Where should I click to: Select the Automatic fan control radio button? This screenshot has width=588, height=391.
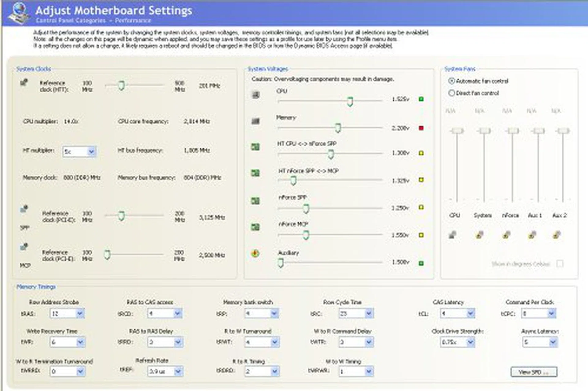451,81
